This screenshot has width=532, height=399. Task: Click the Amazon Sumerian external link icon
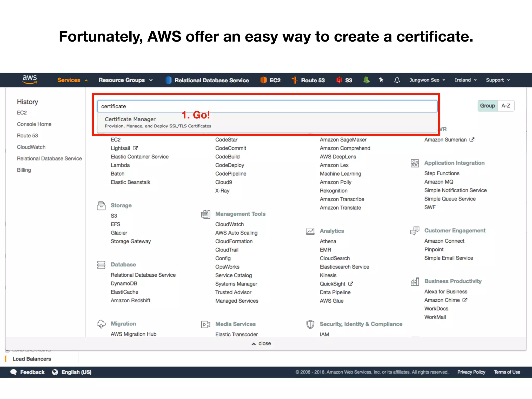coord(472,139)
